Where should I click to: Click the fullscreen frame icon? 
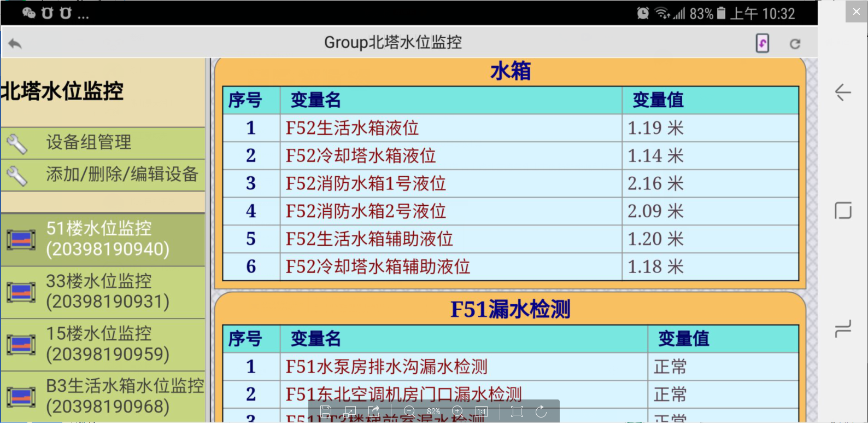[x=517, y=412]
